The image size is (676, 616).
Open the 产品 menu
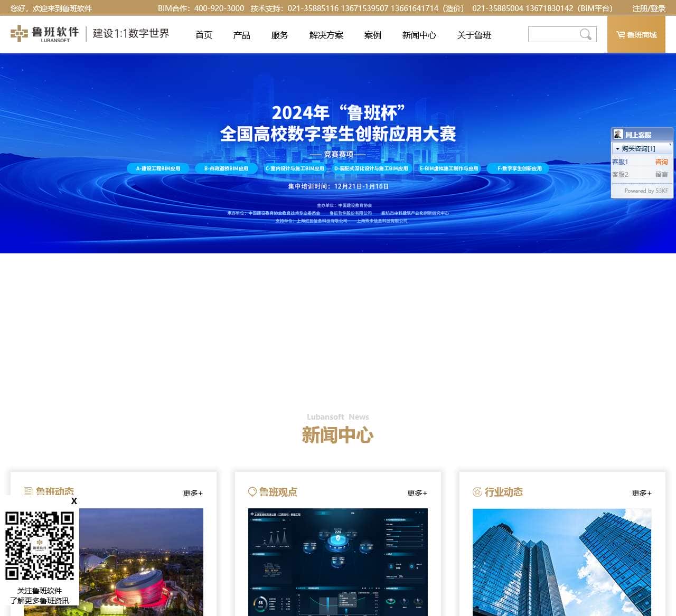click(242, 35)
